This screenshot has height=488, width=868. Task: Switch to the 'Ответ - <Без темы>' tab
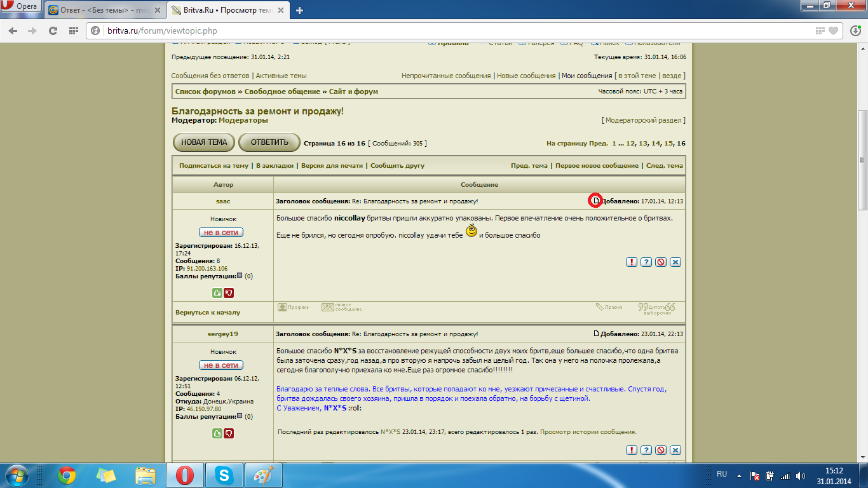pos(105,10)
